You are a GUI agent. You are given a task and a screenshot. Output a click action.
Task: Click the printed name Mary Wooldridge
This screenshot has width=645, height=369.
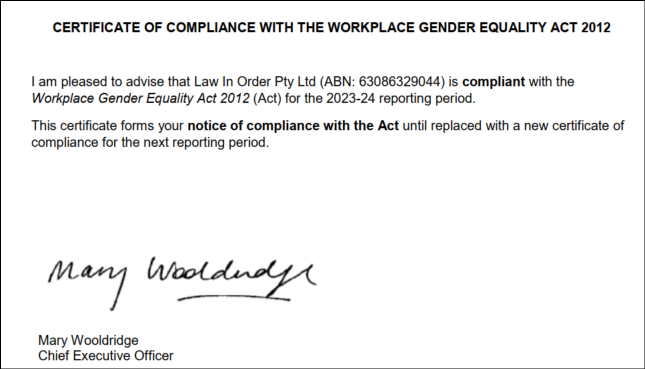pos(88,340)
